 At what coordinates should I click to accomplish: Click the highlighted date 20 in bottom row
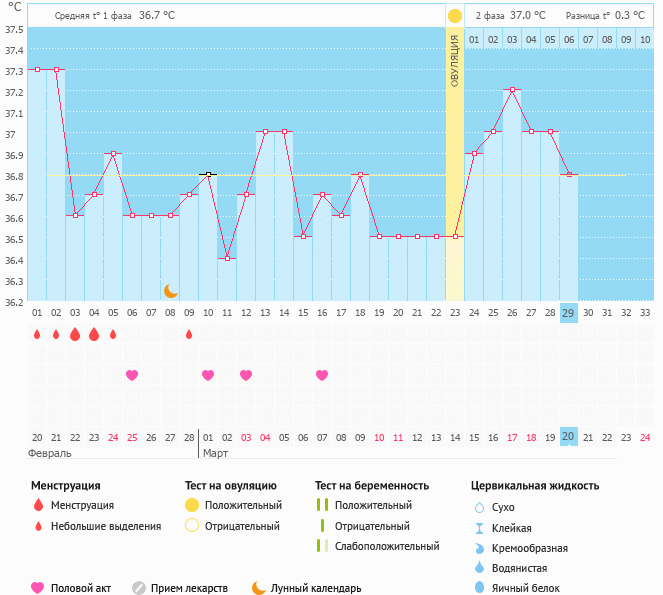569,436
